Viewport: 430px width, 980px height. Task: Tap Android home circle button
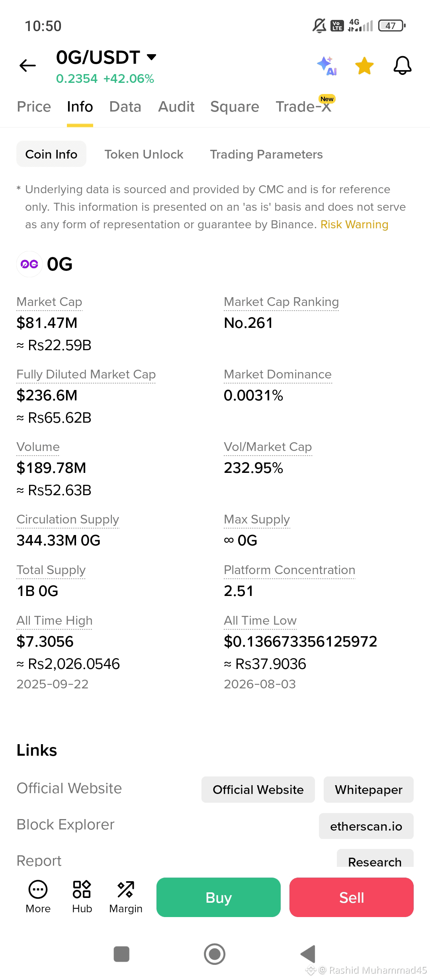coord(215,954)
